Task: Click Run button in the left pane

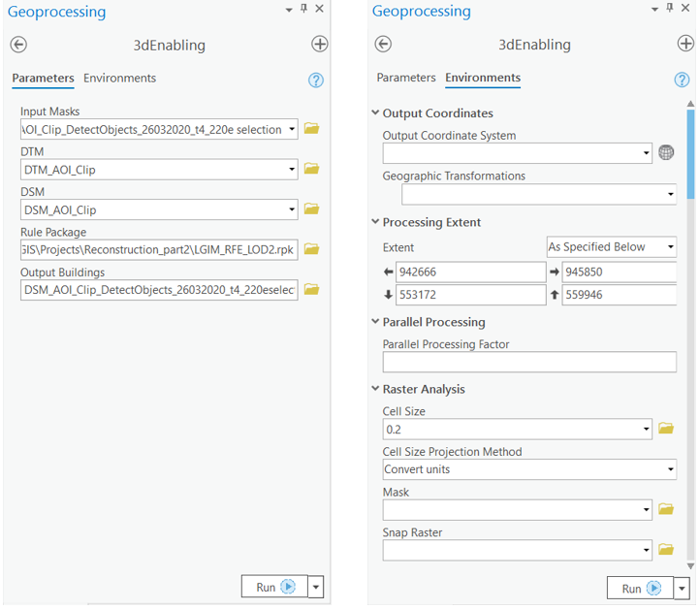Action: [273, 587]
